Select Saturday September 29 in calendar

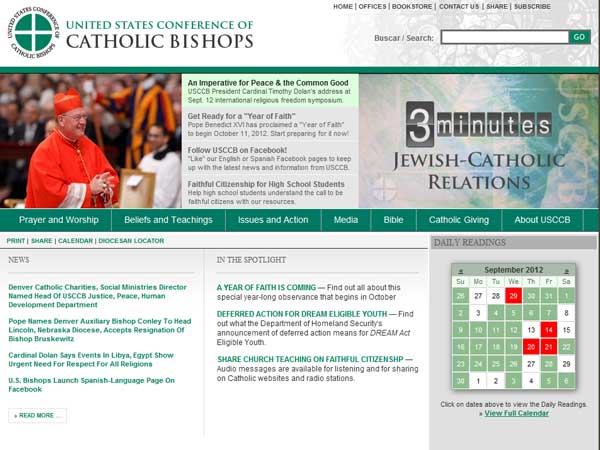pos(566,364)
